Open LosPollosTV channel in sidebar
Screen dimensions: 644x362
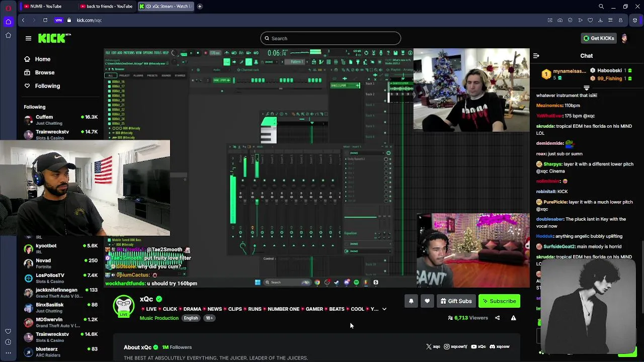point(60,278)
